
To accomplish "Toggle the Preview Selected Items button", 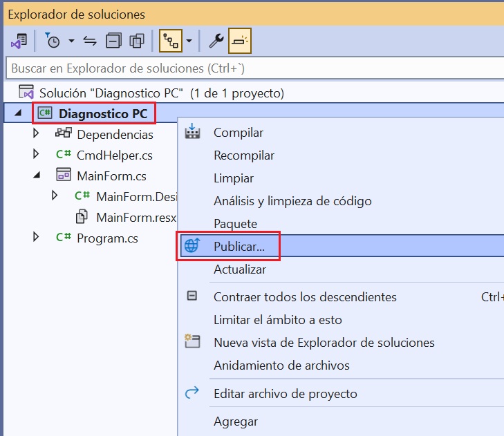I will click(x=240, y=41).
